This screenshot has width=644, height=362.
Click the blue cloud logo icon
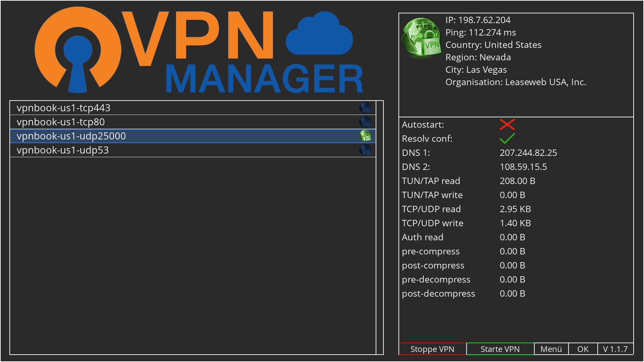click(319, 35)
